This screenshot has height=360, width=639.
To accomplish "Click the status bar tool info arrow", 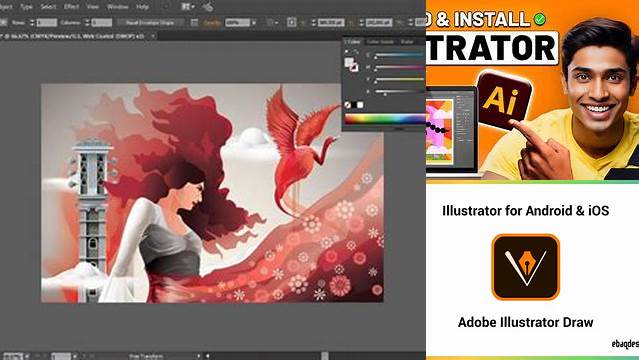I will (198, 356).
